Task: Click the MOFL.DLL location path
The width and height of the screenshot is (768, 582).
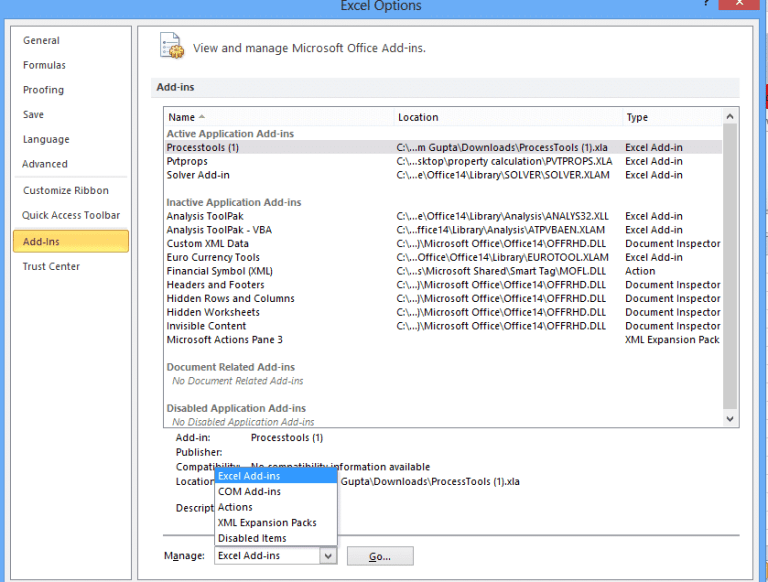Action: click(501, 271)
